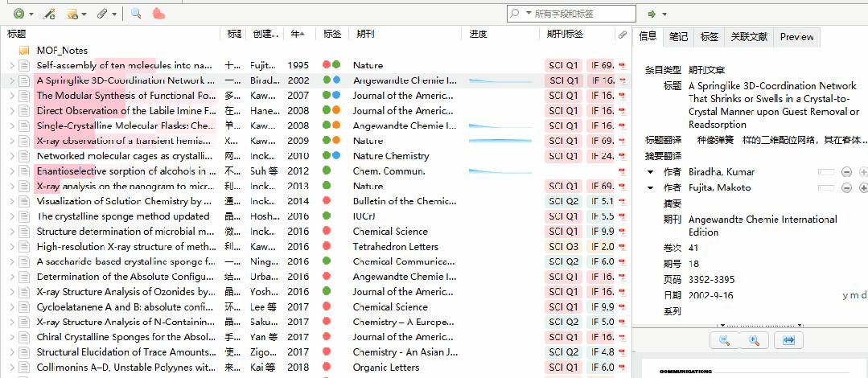This screenshot has width=868, height=378.
Task: Open the 关联文献 tab
Action: coord(749,36)
